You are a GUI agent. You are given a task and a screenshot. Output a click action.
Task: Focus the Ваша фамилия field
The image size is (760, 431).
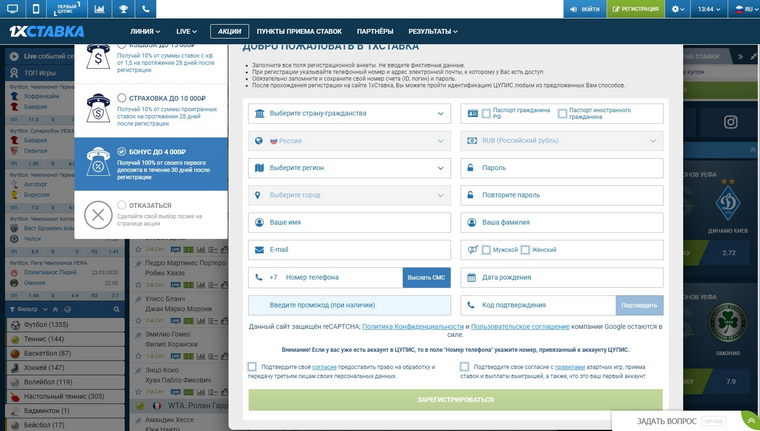click(x=562, y=222)
